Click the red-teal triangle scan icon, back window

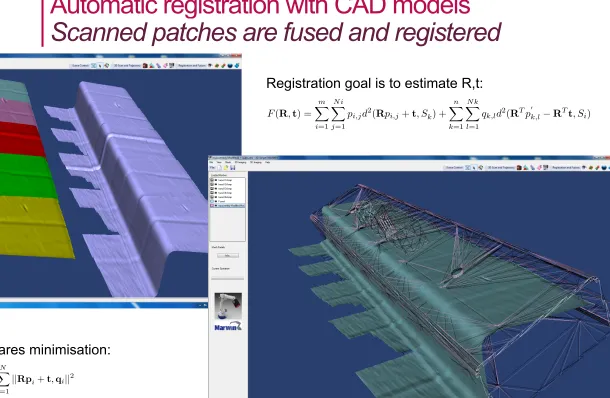(x=151, y=65)
